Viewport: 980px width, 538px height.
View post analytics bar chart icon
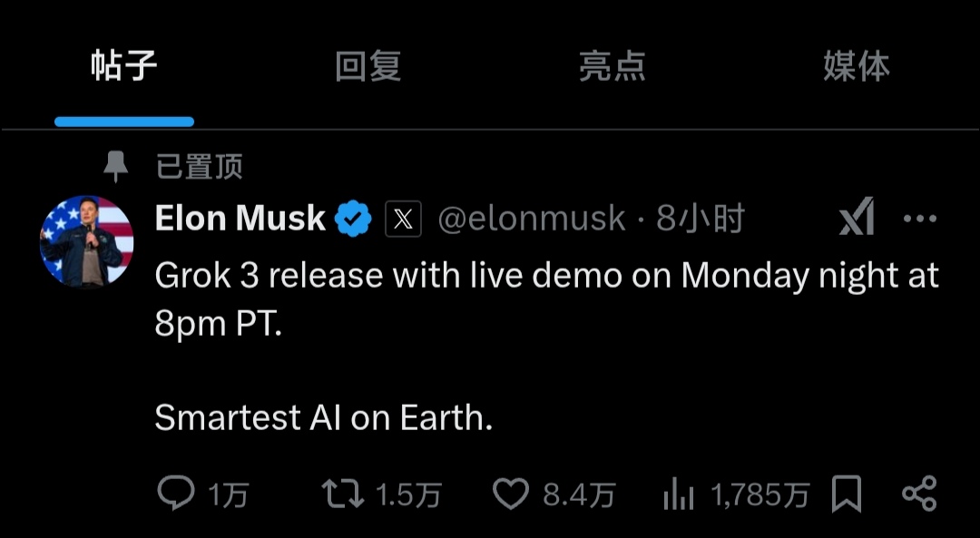[x=679, y=494]
